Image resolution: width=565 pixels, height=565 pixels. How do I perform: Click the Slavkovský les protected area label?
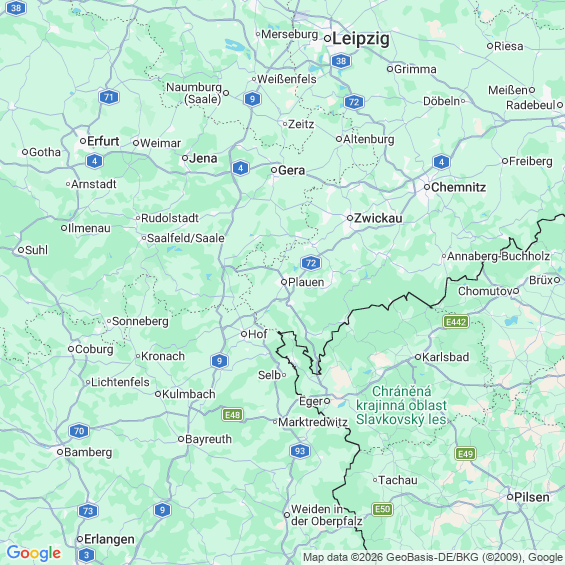[x=401, y=405]
